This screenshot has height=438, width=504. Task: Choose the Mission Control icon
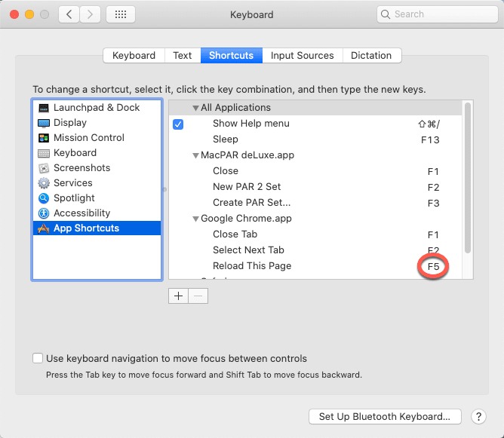pos(43,138)
